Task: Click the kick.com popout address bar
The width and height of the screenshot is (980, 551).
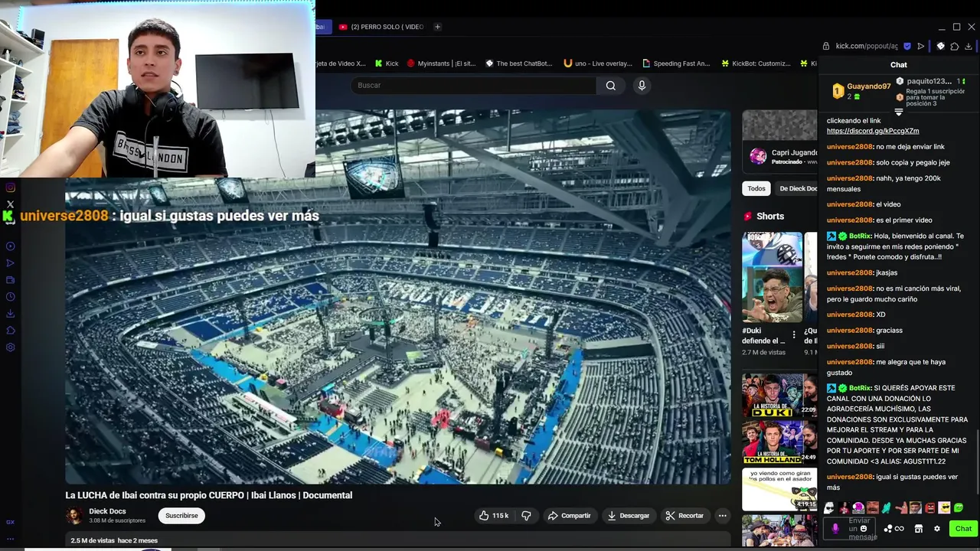Action: [867, 46]
